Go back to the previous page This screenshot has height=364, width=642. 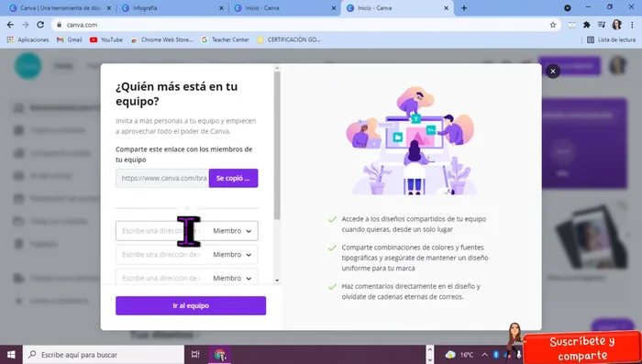(x=10, y=25)
